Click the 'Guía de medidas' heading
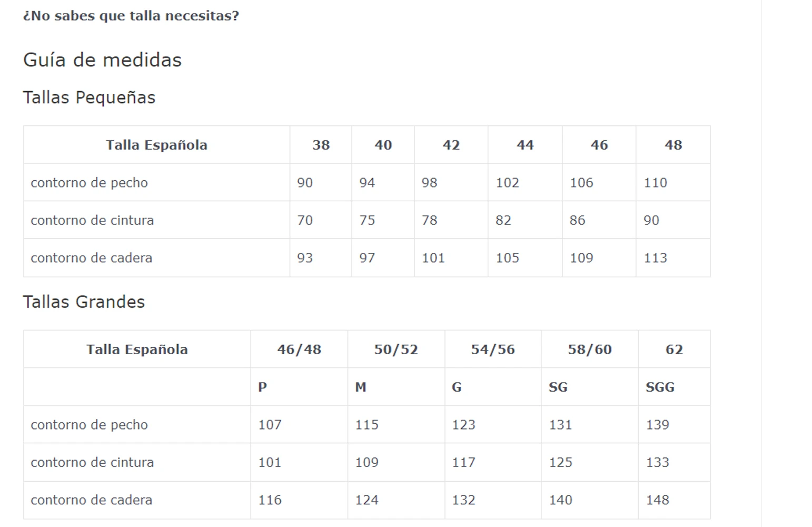Viewport: 812px width, 527px height. pos(102,60)
